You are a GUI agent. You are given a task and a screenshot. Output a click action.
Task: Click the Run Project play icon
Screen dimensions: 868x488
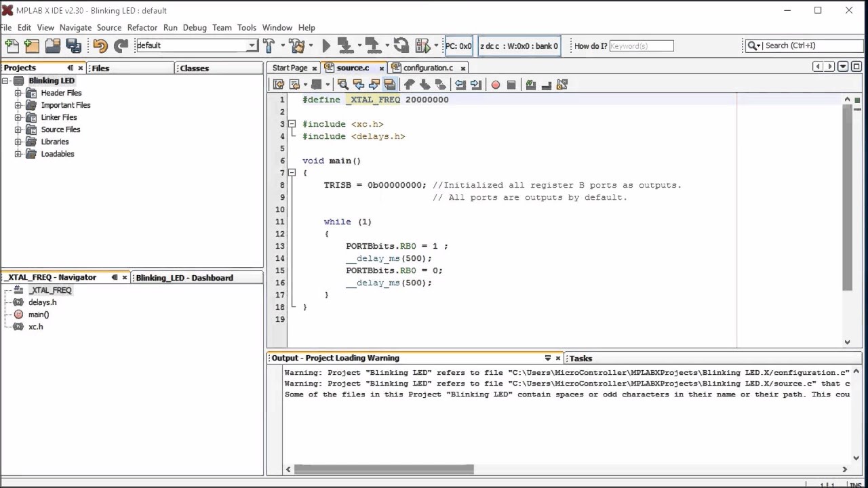tap(326, 45)
